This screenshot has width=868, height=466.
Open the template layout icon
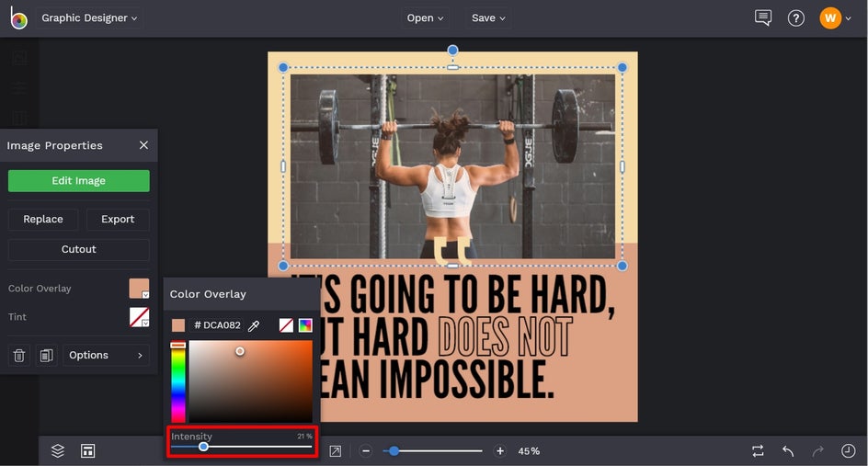[88, 451]
